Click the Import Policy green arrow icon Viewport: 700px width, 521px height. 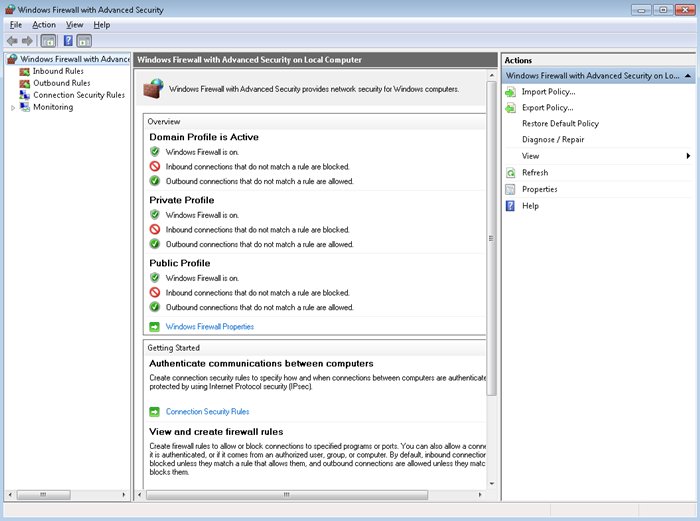[510, 92]
